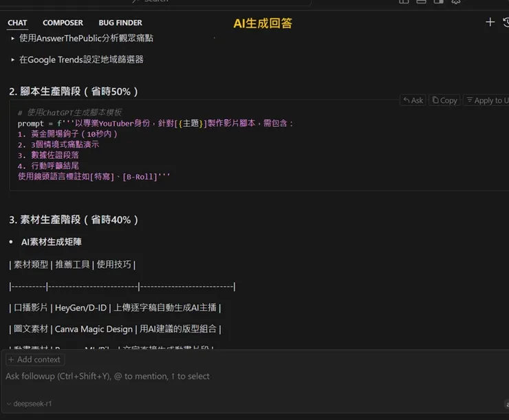The width and height of the screenshot is (509, 420).
Task: Click table cell 上傳逐字稿自動生成AI主播
Action: tap(165, 308)
